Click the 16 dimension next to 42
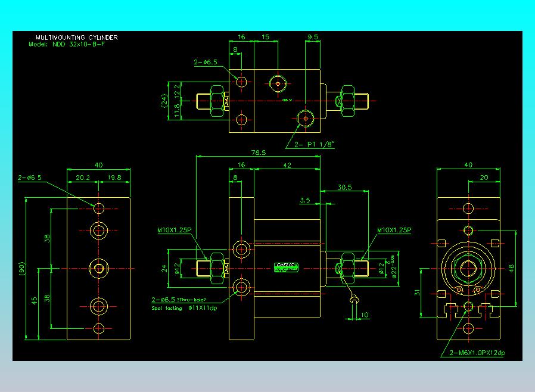This screenshot has height=392, width=535. [241, 165]
